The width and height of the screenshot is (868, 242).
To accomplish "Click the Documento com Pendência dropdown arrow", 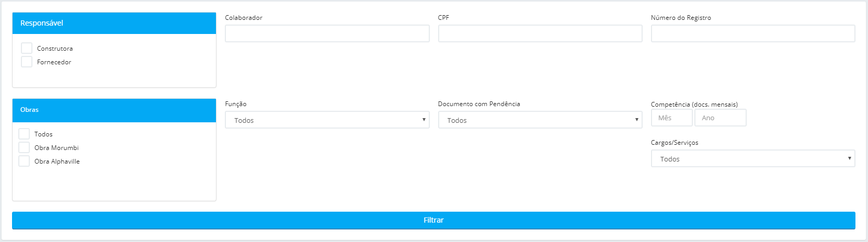I will pos(637,120).
